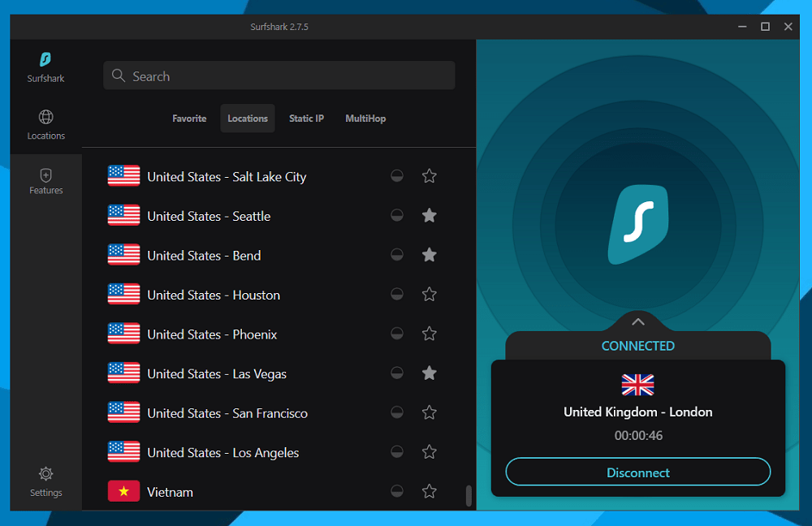The width and height of the screenshot is (812, 526).
Task: Favorite the Phoenix server star
Action: 430,334
